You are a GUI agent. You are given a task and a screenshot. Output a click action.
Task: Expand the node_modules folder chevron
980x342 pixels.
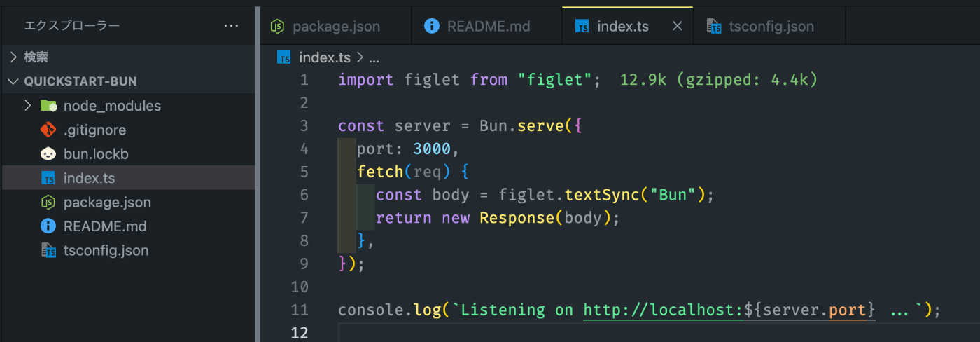click(x=27, y=106)
